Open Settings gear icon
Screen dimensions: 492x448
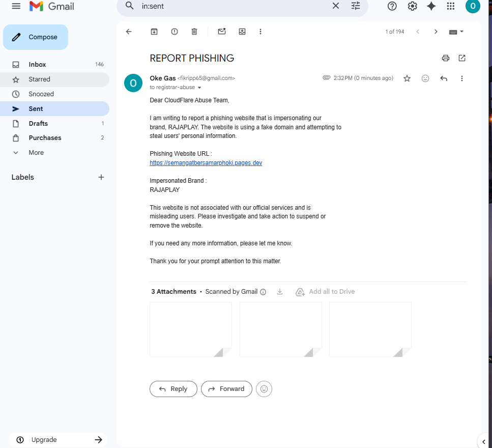coord(412,6)
